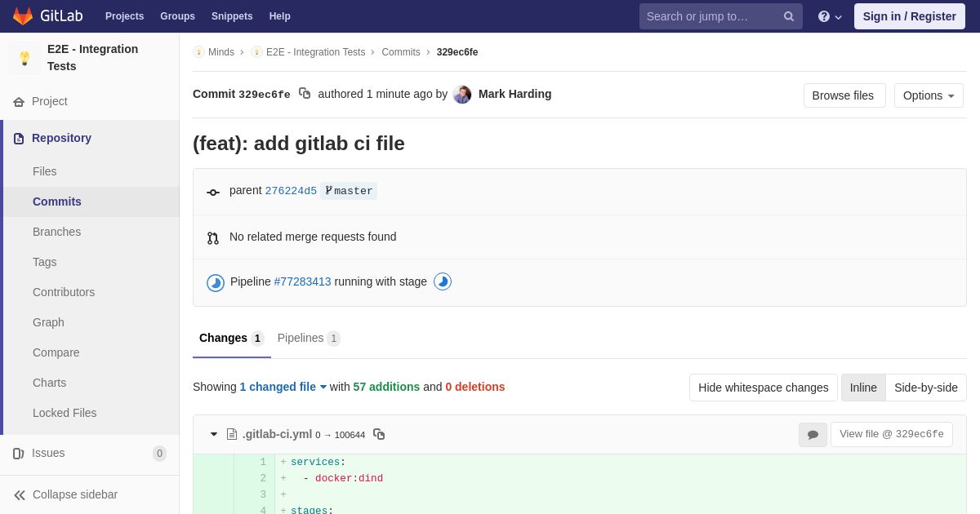Click diff line number 2
This screenshot has height=514, width=980.
263,478
